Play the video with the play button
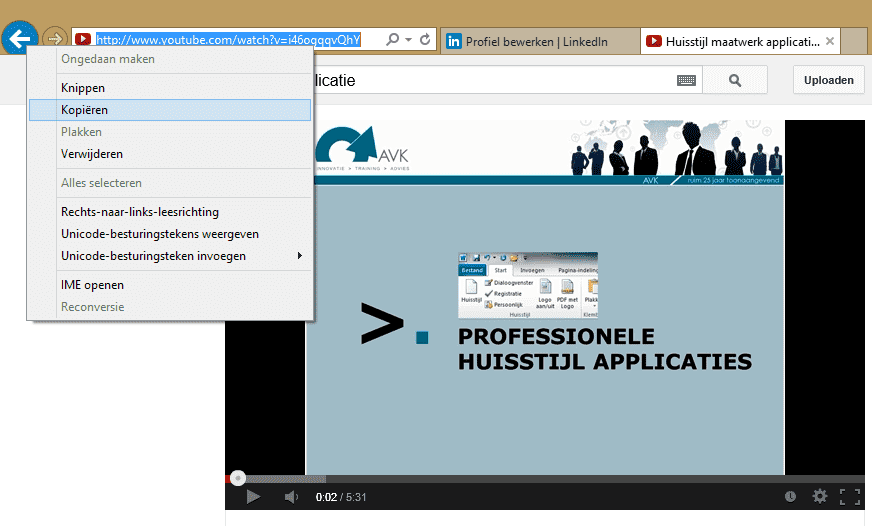Screen dimensions: 872x526 (253, 497)
